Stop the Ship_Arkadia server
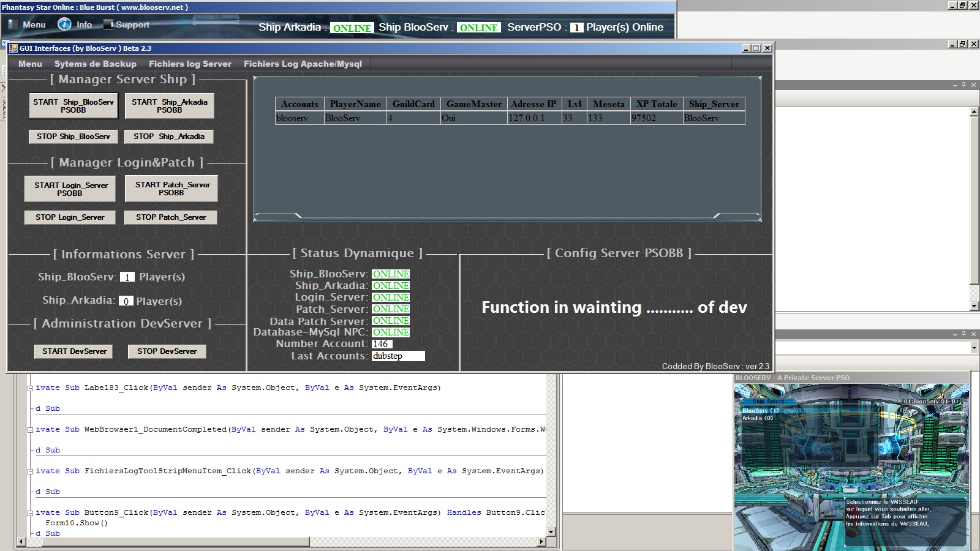 click(x=169, y=137)
